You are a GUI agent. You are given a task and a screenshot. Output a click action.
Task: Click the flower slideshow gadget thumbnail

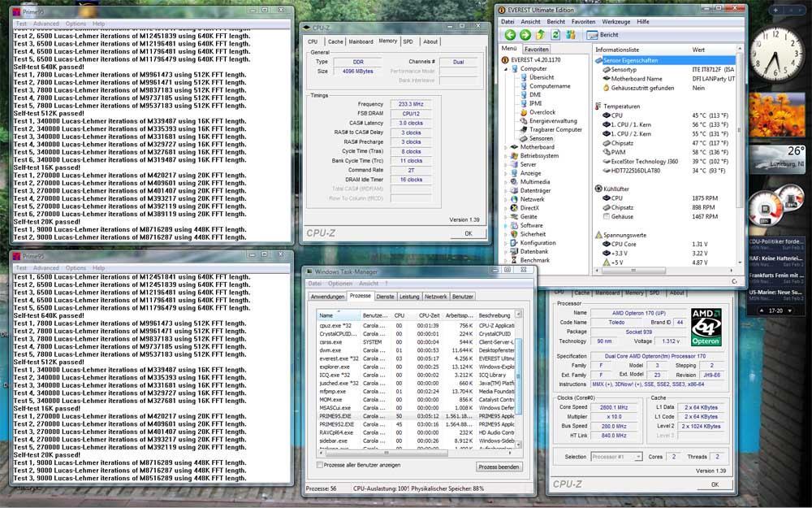[777, 115]
